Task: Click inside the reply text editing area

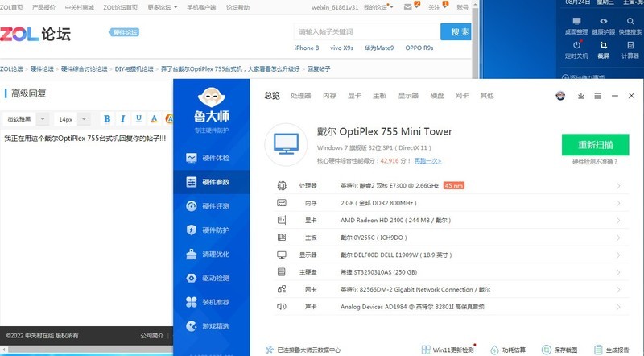Action: (x=86, y=226)
